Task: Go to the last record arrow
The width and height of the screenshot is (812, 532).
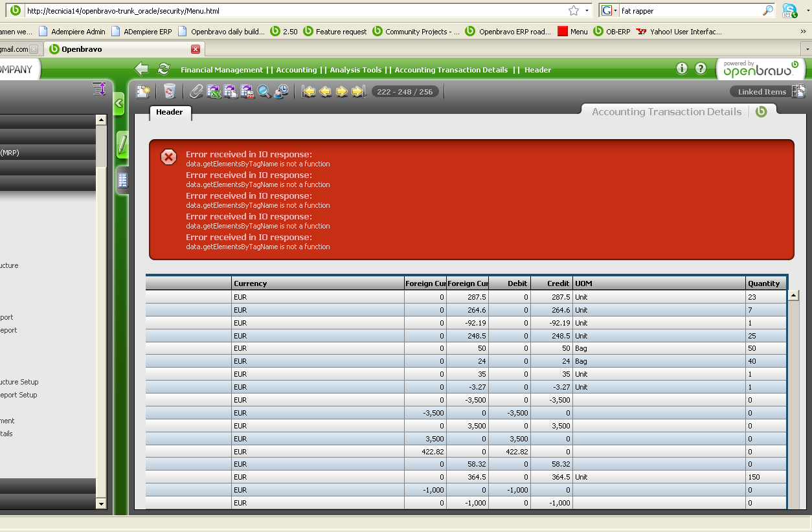Action: (358, 92)
